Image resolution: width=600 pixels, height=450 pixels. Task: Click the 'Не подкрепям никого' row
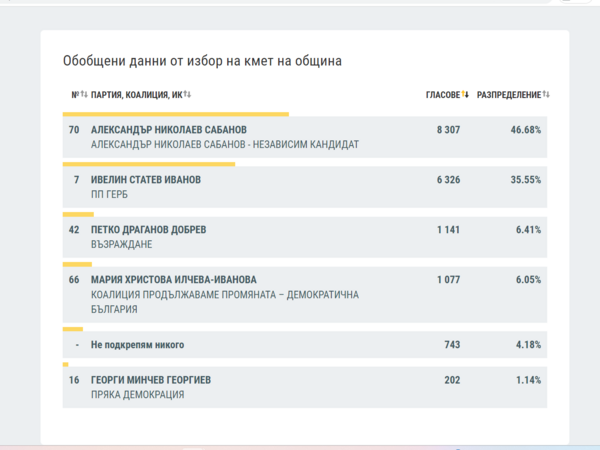pyautogui.click(x=137, y=345)
